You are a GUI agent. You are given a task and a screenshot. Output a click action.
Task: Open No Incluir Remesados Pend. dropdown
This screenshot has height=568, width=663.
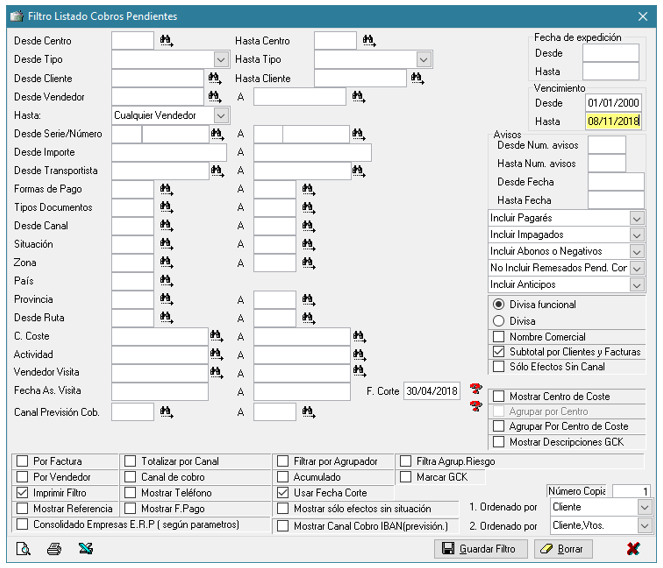click(637, 268)
